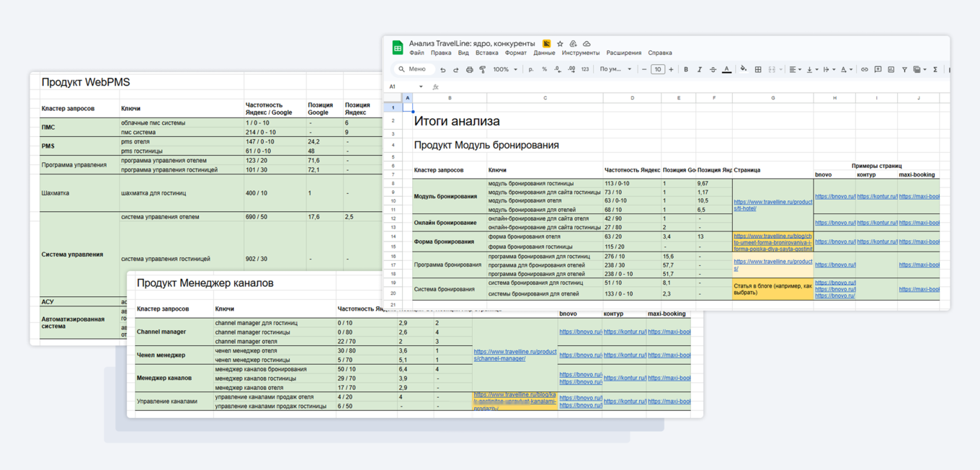Screen dimensions: 980x470
Task: Check the cloud save status icon
Action: click(x=587, y=44)
